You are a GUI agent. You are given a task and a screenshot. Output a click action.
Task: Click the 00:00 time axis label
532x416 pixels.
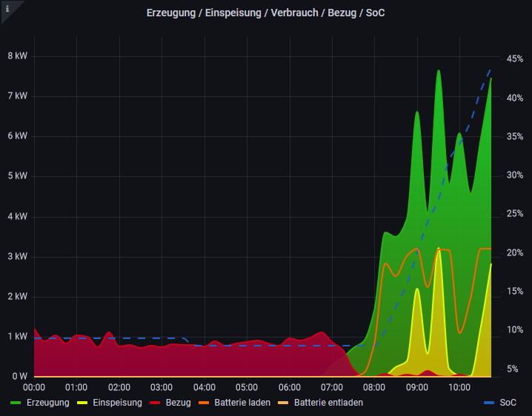pyautogui.click(x=34, y=388)
